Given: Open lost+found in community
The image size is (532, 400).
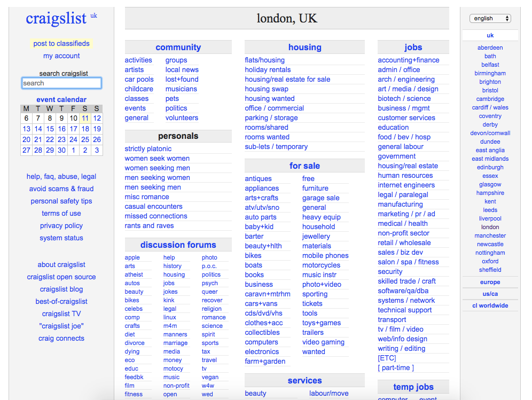Looking at the screenshot, I should 182,80.
